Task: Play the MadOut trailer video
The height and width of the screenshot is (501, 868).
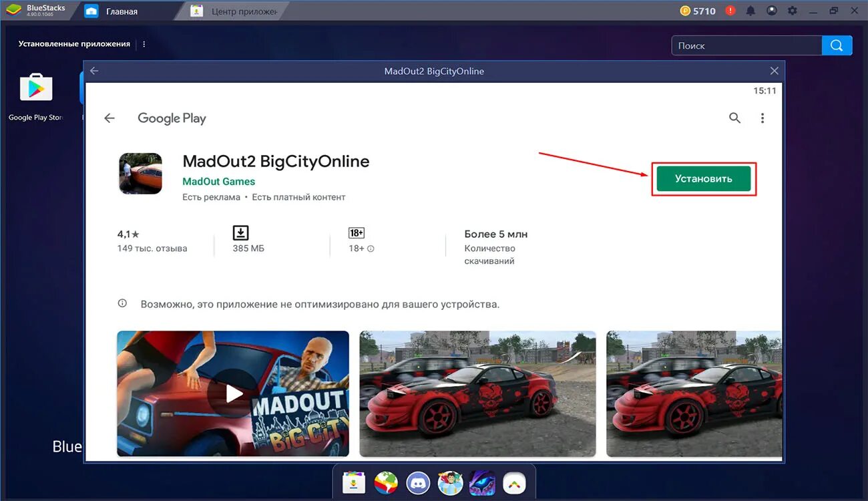Action: pyautogui.click(x=233, y=393)
